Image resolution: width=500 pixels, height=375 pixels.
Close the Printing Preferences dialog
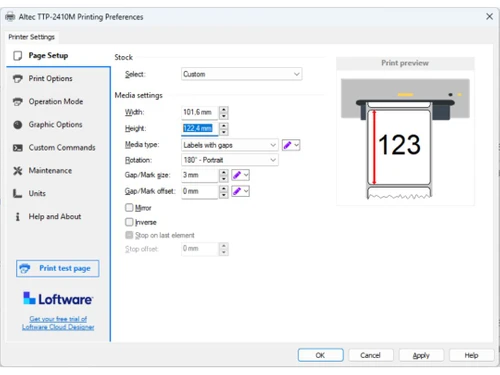tap(489, 16)
